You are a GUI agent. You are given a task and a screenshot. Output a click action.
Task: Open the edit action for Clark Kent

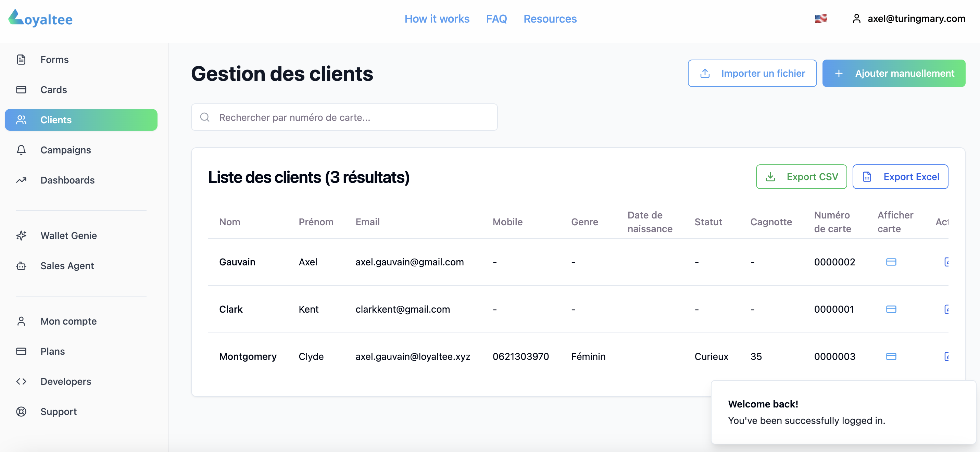(x=947, y=309)
